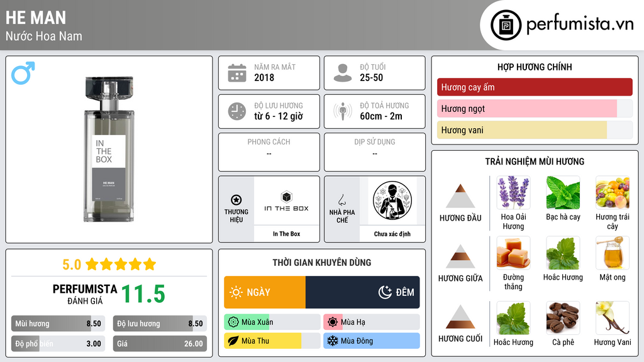Click the Thời gian khuyên dùng heading

pyautogui.click(x=322, y=262)
